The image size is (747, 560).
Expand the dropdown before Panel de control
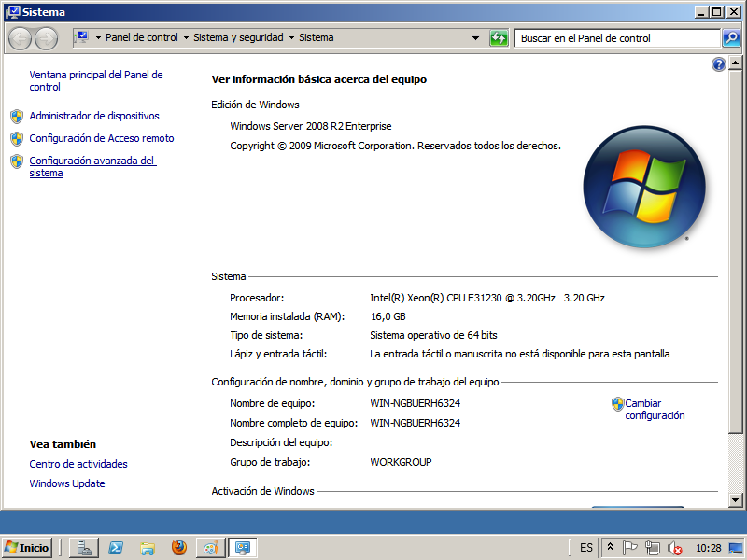tap(98, 37)
